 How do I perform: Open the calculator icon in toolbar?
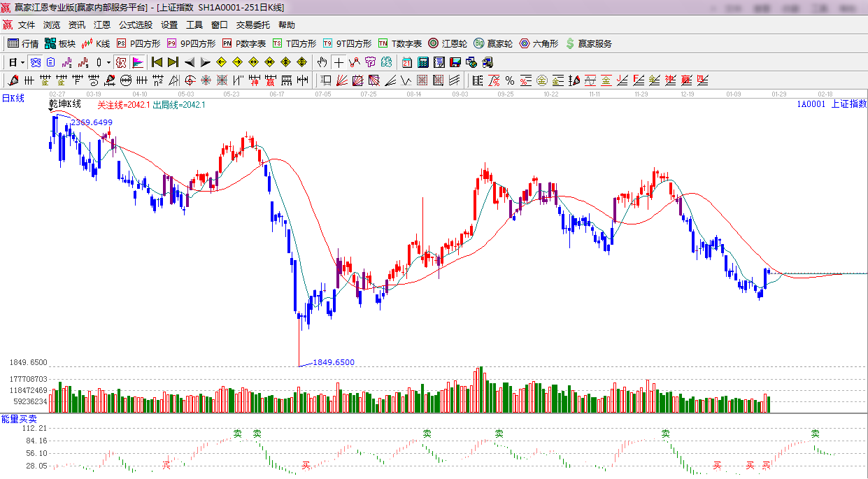point(422,62)
